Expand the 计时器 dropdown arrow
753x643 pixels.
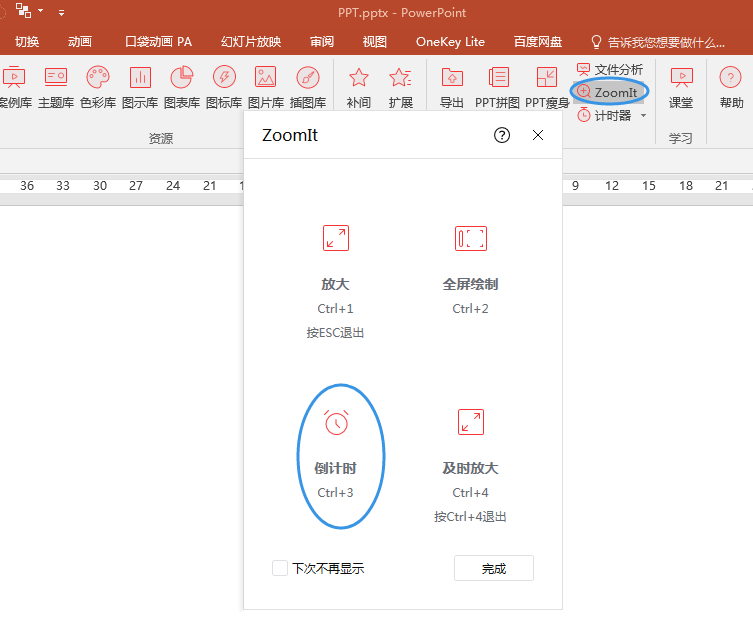[643, 116]
